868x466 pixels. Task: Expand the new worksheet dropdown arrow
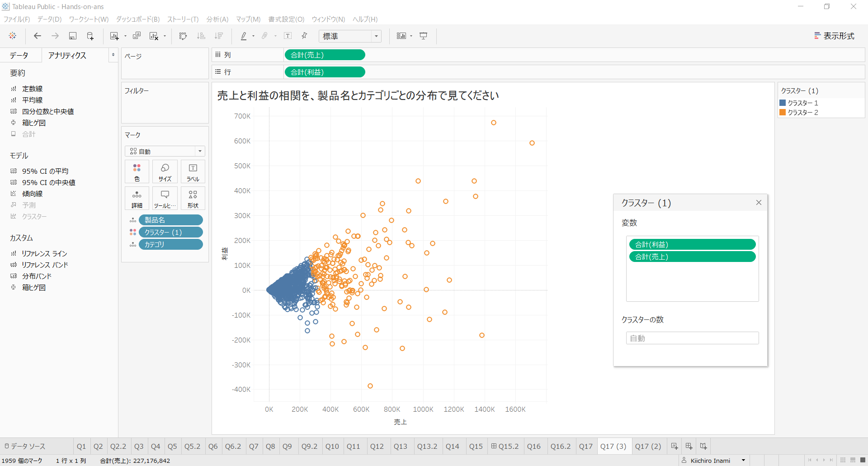click(125, 36)
